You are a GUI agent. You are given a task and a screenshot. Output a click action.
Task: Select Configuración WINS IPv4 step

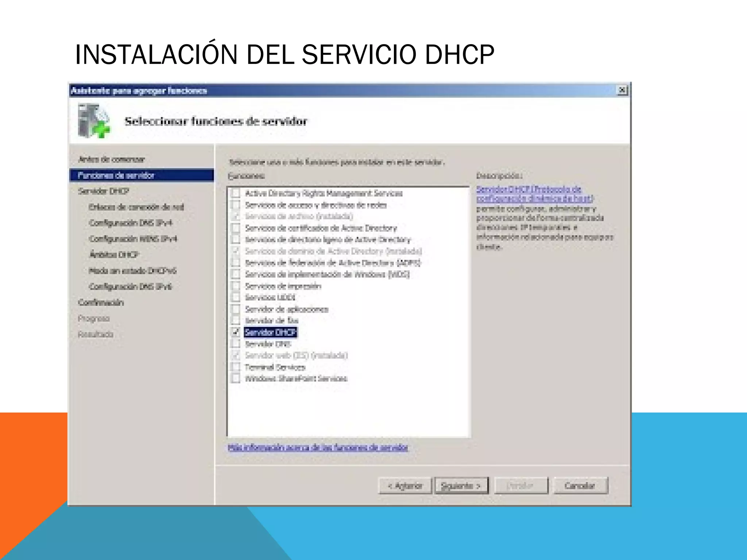[x=133, y=239]
